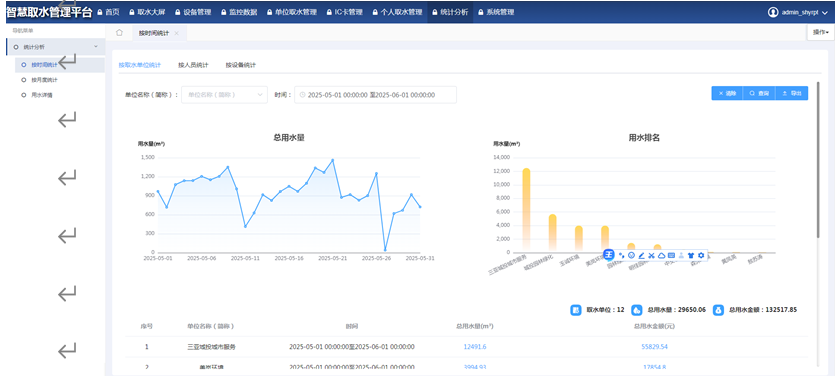Select 按月度统计 in sidebar
The image size is (840, 376).
tap(44, 80)
